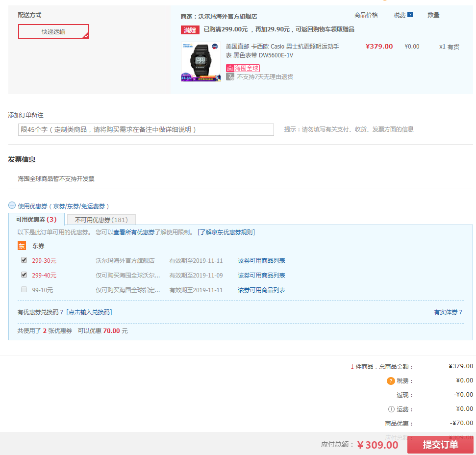Screen dimensions: 476x455
Task: Click the 99-10元 coupon label
Action: click(x=43, y=290)
